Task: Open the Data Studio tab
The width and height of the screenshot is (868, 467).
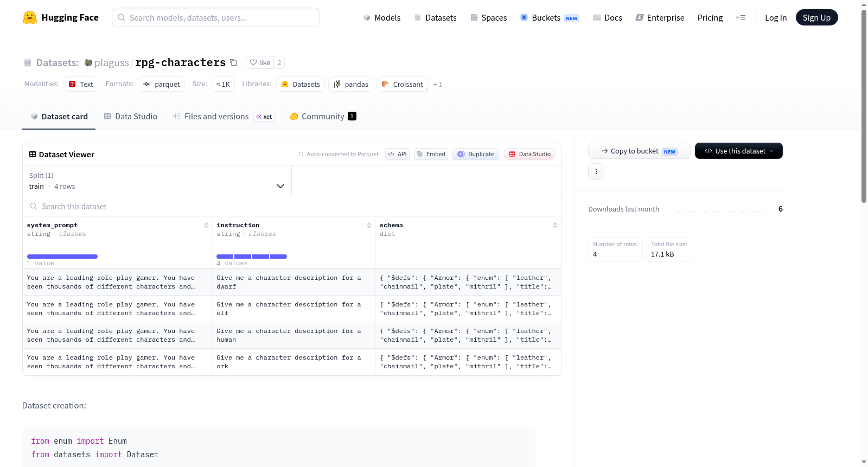Action: [x=131, y=117]
